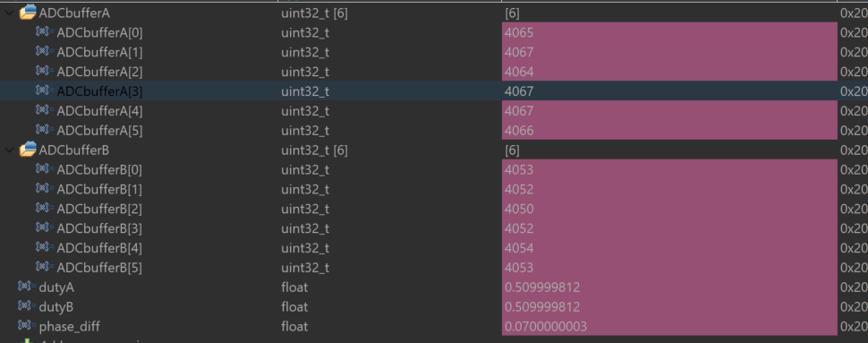Click the variable icon beside ADCbufferB[2]
Viewport: 868px width, 343px height.
pyautogui.click(x=45, y=209)
